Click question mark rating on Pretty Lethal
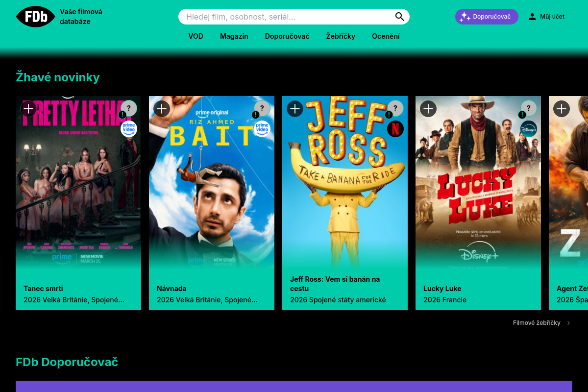Screen dimensions: 588x392 pyautogui.click(x=129, y=108)
